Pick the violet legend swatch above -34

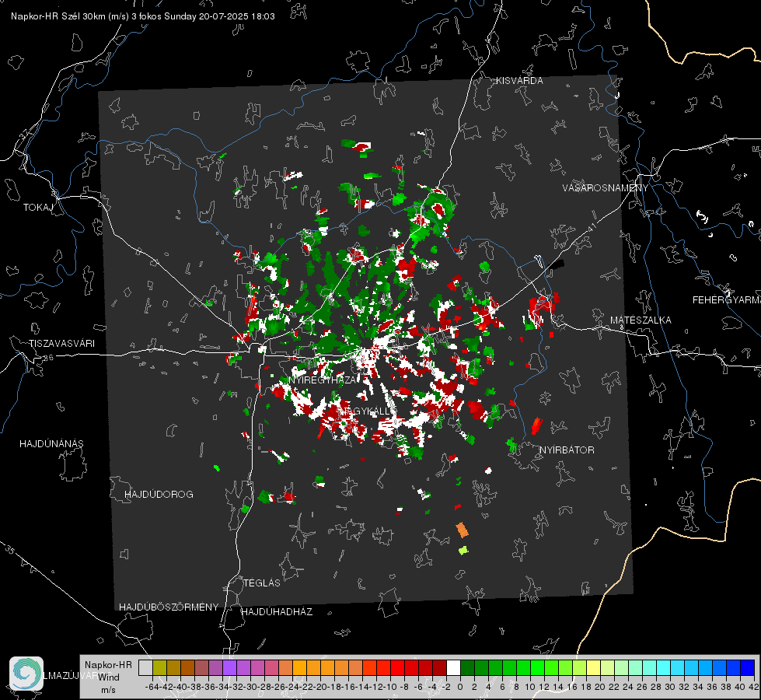[x=229, y=668]
